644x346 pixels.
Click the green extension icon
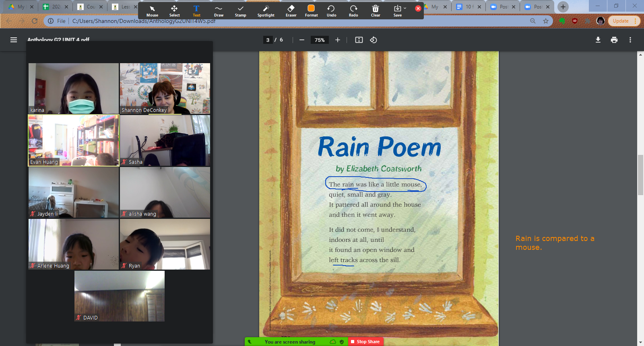pyautogui.click(x=562, y=21)
